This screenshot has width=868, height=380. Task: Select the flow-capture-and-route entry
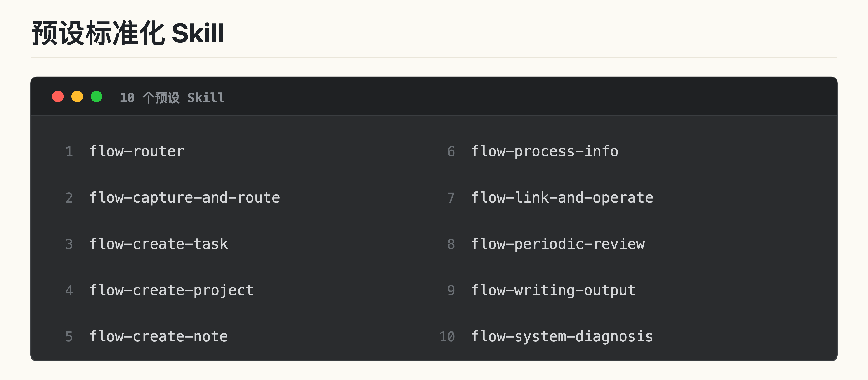coord(185,198)
